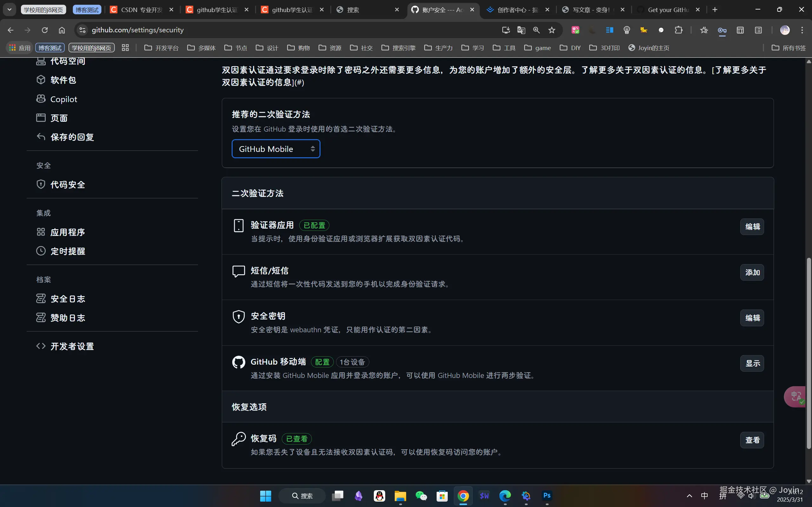Click 编辑 button for 验证器应用
This screenshot has height=507, width=812.
752,227
